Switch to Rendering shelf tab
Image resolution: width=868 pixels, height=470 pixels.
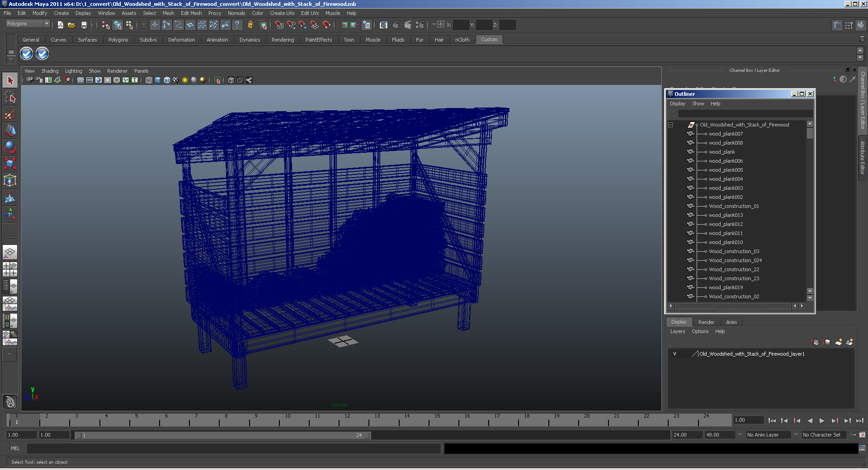[x=283, y=40]
